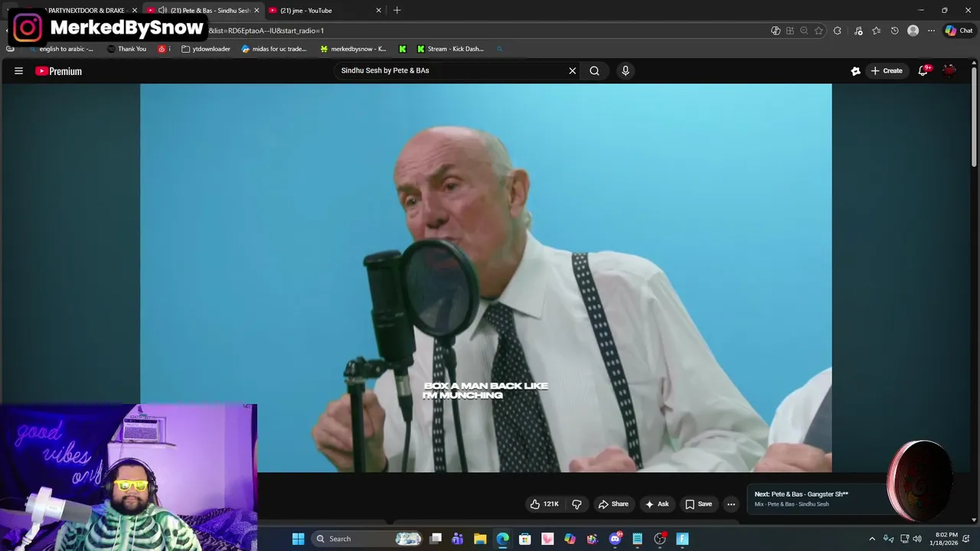Image resolution: width=980 pixels, height=551 pixels.
Task: Open Edge Settings and more ellipsis
Action: 931,31
